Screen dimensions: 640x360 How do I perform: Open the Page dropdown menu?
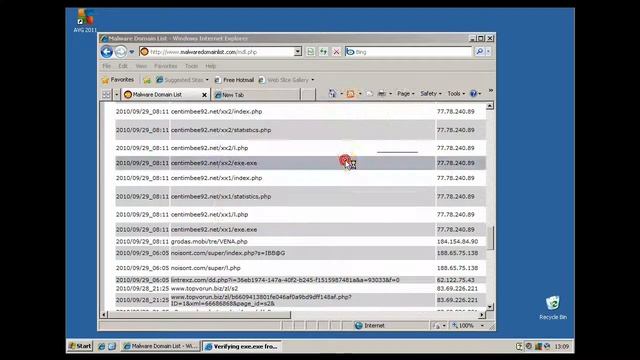[406, 94]
